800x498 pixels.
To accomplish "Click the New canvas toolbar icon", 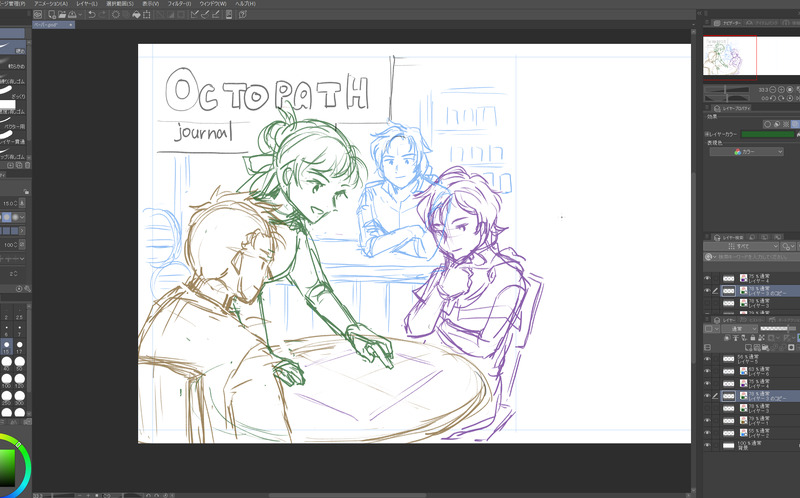I will [x=52, y=15].
